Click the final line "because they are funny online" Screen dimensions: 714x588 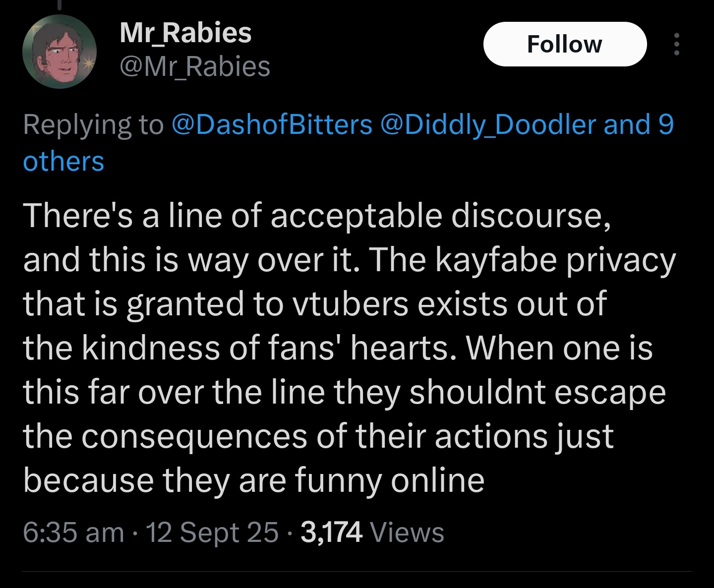[253, 480]
